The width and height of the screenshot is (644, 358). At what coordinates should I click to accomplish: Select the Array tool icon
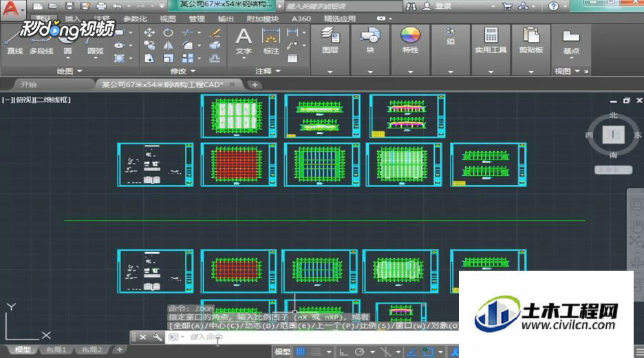pyautogui.click(x=187, y=58)
